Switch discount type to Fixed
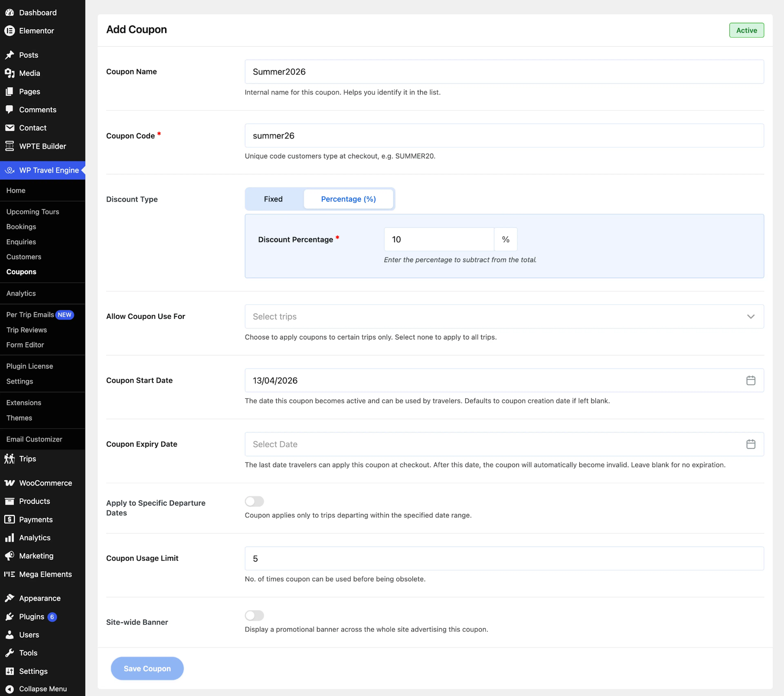This screenshot has width=784, height=696. click(273, 199)
